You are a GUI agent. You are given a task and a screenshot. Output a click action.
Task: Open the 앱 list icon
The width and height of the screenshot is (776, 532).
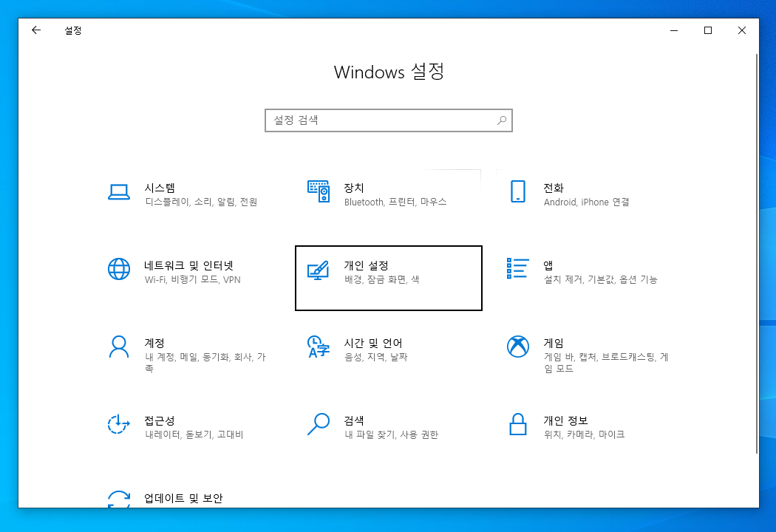click(x=517, y=268)
